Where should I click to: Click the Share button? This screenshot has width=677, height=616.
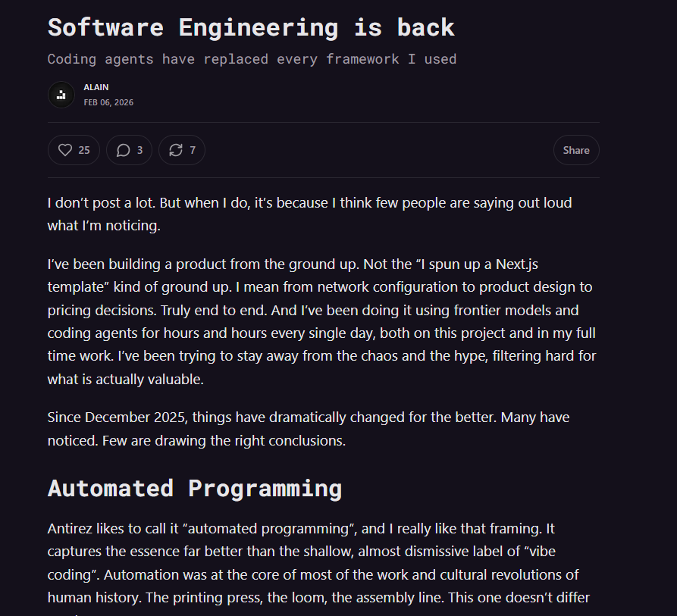[x=576, y=150]
